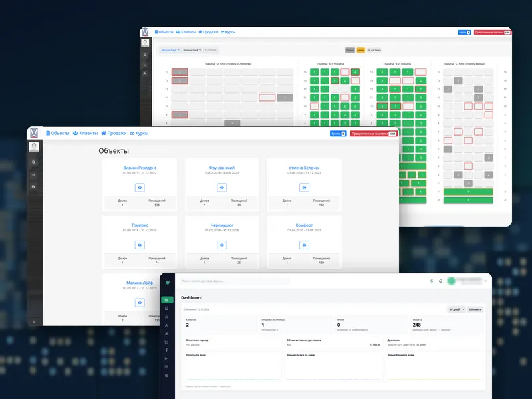Select the green highlighted chart icon in Dashboard sidebar

pyautogui.click(x=167, y=300)
